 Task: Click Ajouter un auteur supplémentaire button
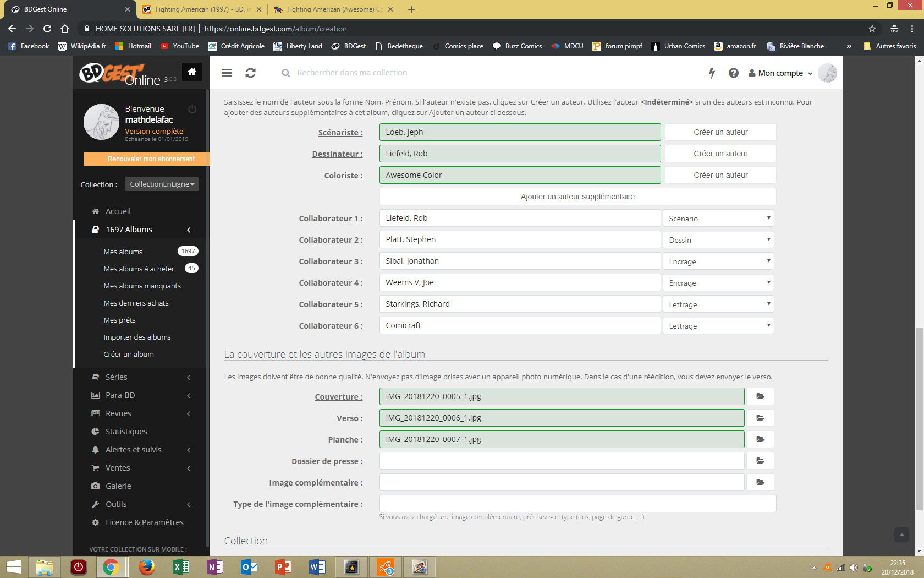click(x=577, y=197)
